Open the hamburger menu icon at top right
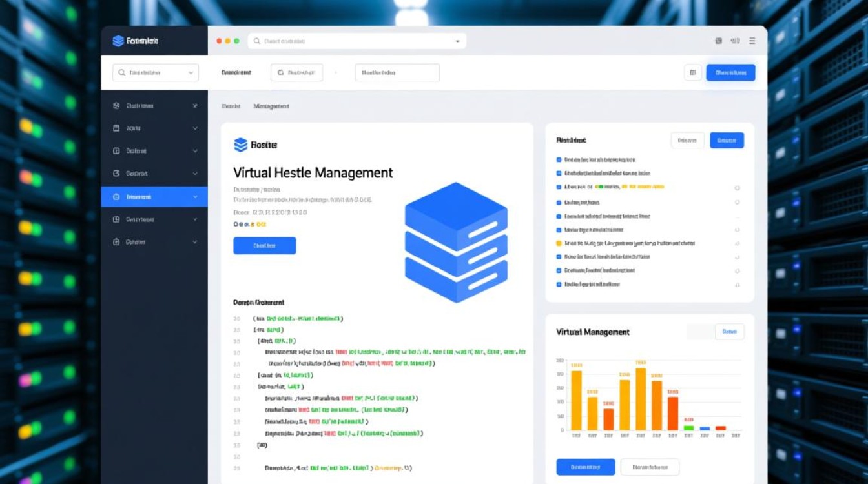 click(x=752, y=41)
